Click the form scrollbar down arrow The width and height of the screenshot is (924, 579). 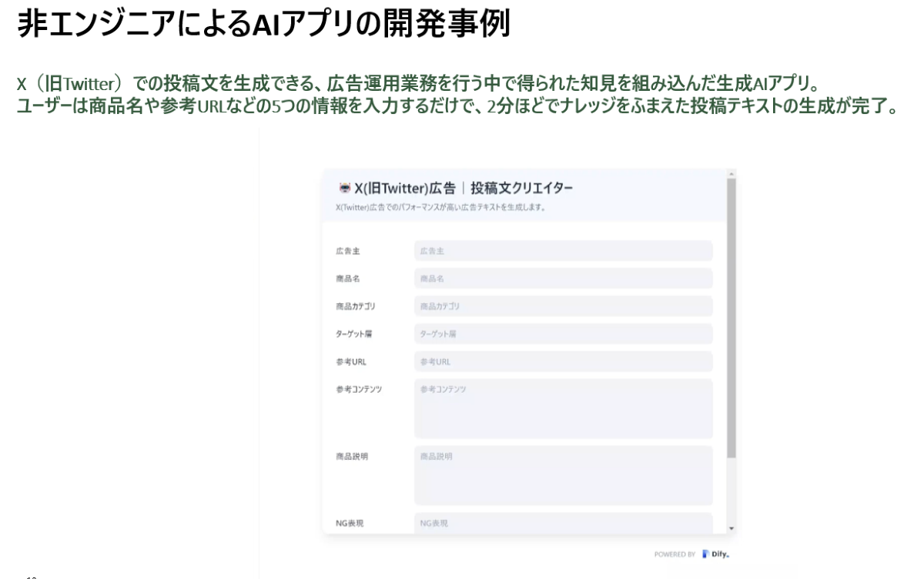(x=731, y=528)
